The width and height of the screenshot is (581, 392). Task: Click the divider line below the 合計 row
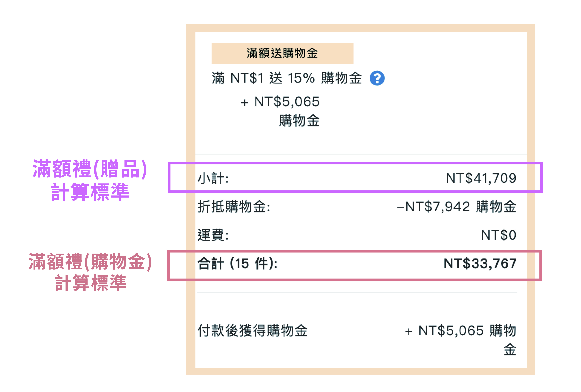(357, 292)
